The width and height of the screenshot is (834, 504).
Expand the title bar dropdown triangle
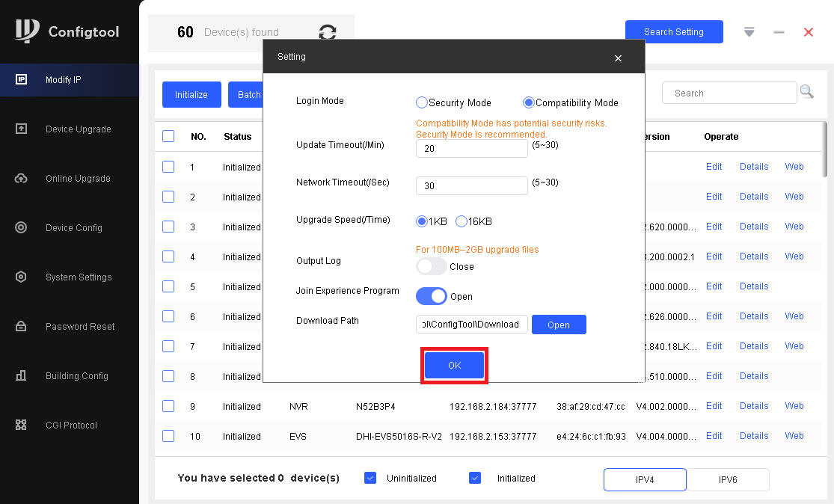coord(749,32)
